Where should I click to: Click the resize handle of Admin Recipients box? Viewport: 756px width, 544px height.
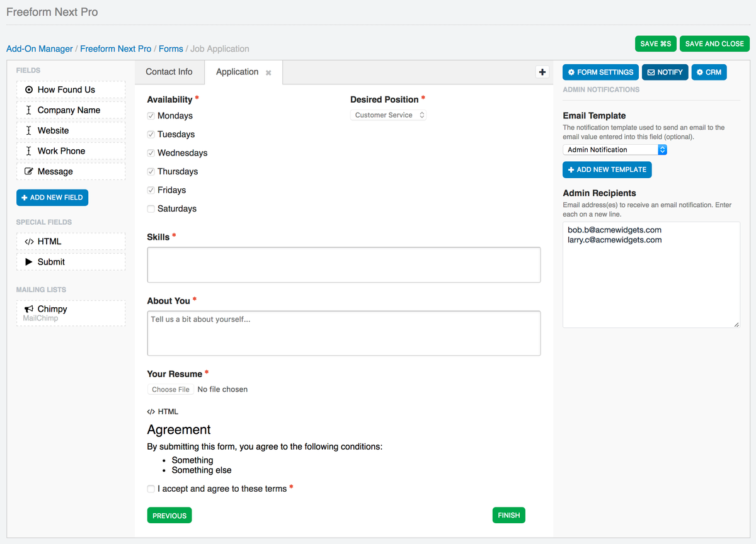736,324
